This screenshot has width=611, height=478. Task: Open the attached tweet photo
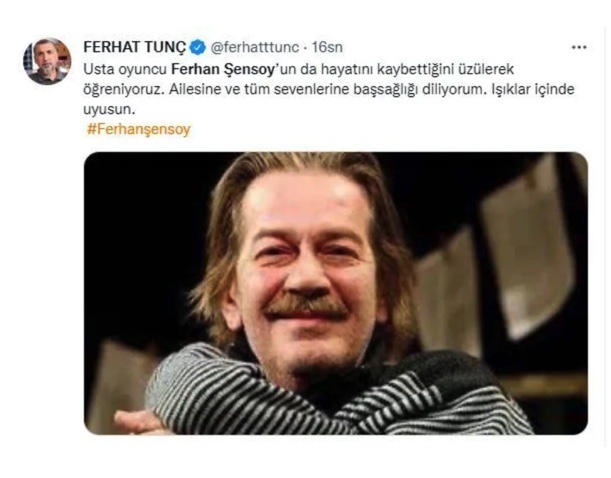pos(335,292)
